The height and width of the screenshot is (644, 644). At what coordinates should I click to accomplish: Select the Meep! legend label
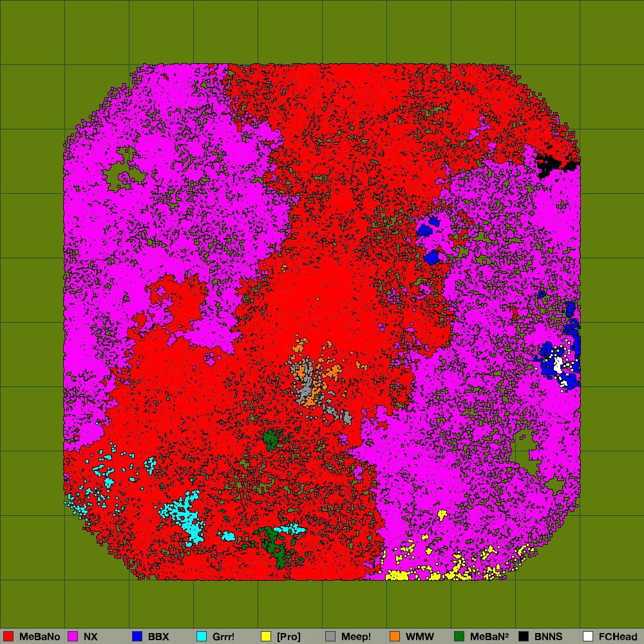(x=356, y=637)
